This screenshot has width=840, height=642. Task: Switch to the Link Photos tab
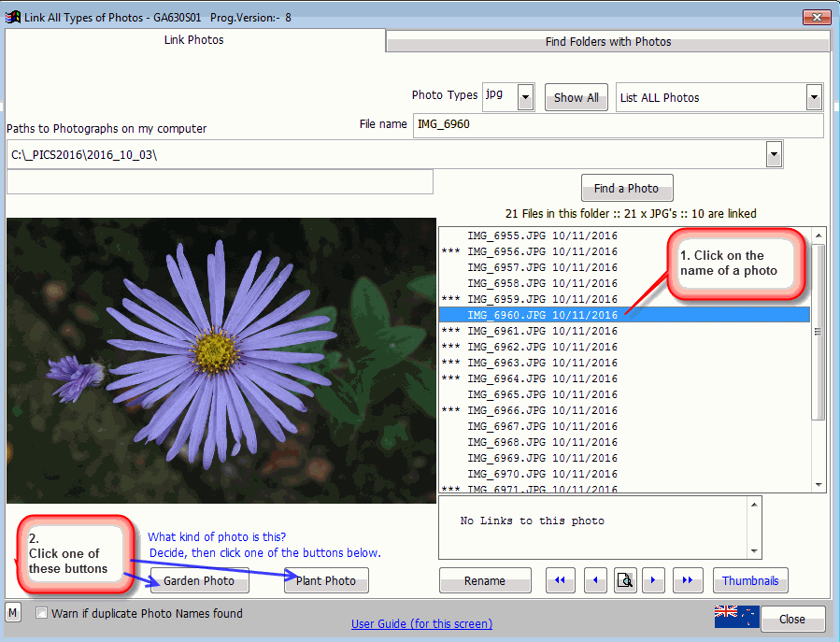(194, 40)
